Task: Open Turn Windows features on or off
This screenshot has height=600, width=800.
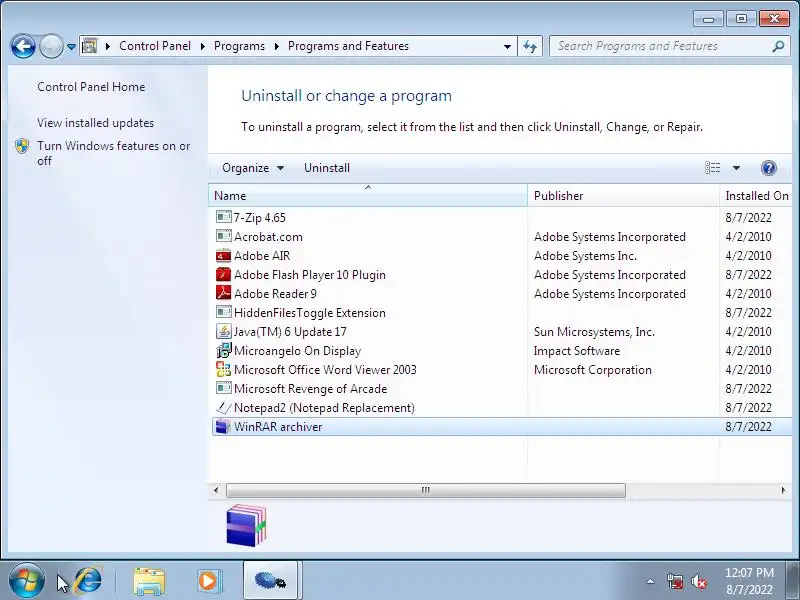Action: 113,153
